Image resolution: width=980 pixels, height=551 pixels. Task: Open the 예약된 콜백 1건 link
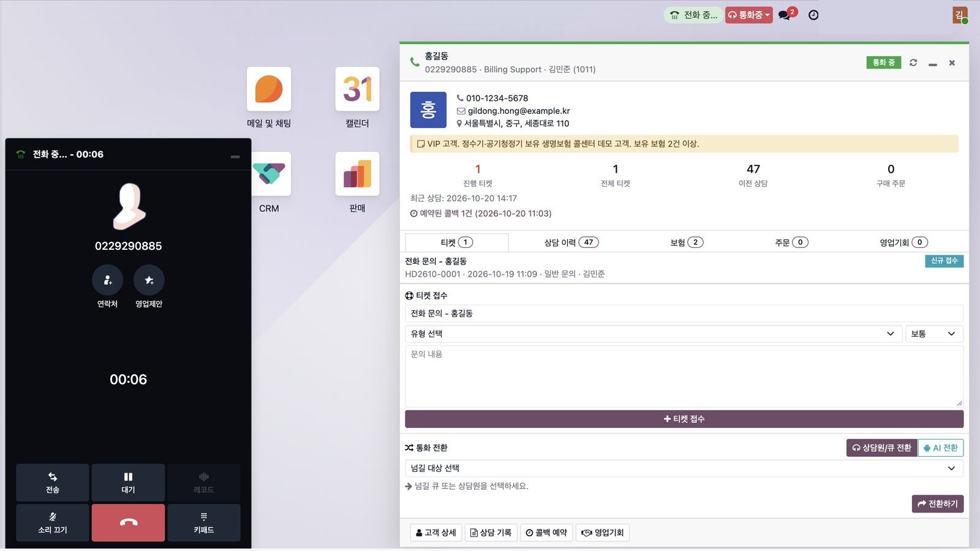click(x=481, y=214)
